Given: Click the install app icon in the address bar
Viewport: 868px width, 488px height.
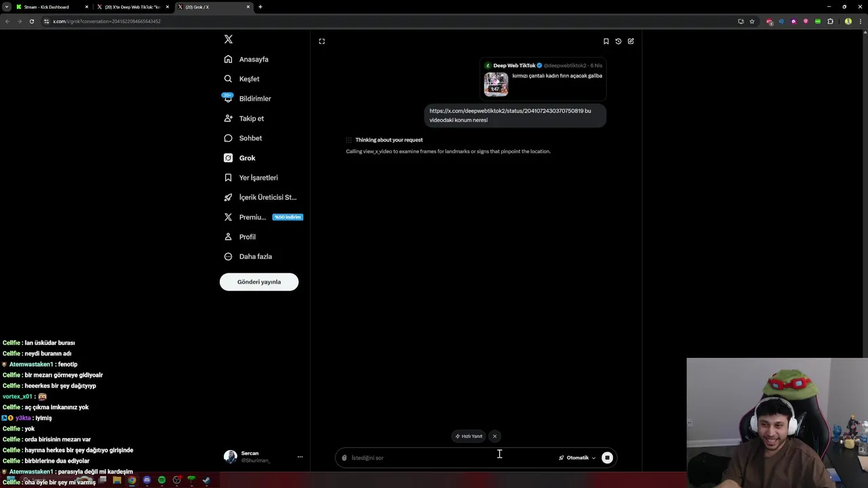Looking at the screenshot, I should pyautogui.click(x=741, y=21).
